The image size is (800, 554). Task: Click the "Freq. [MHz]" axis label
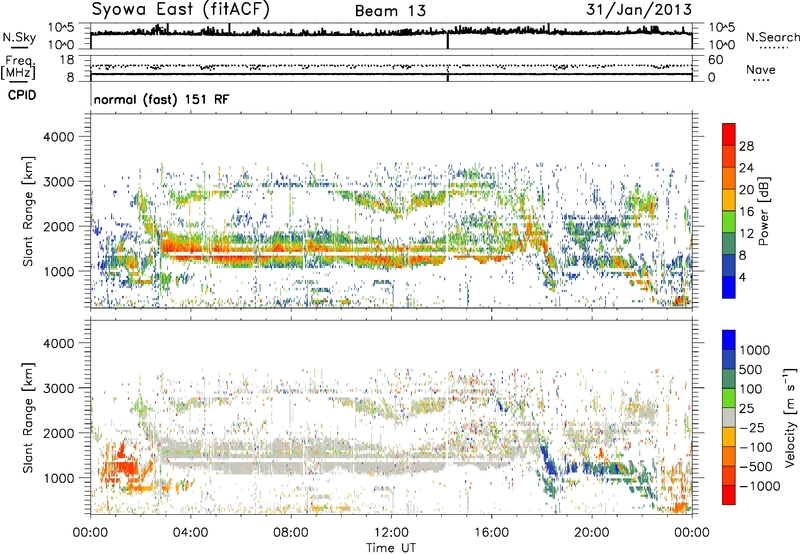pyautogui.click(x=18, y=68)
